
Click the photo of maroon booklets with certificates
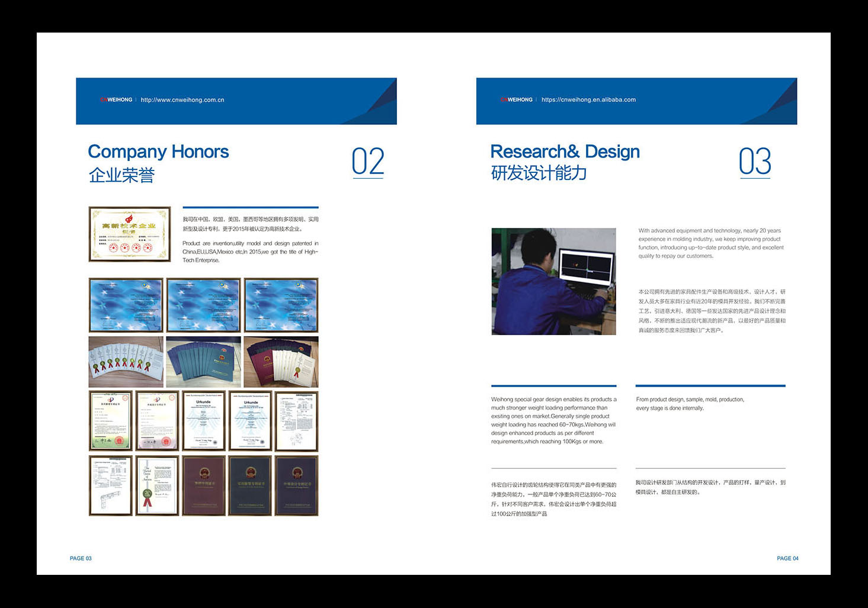click(281, 362)
